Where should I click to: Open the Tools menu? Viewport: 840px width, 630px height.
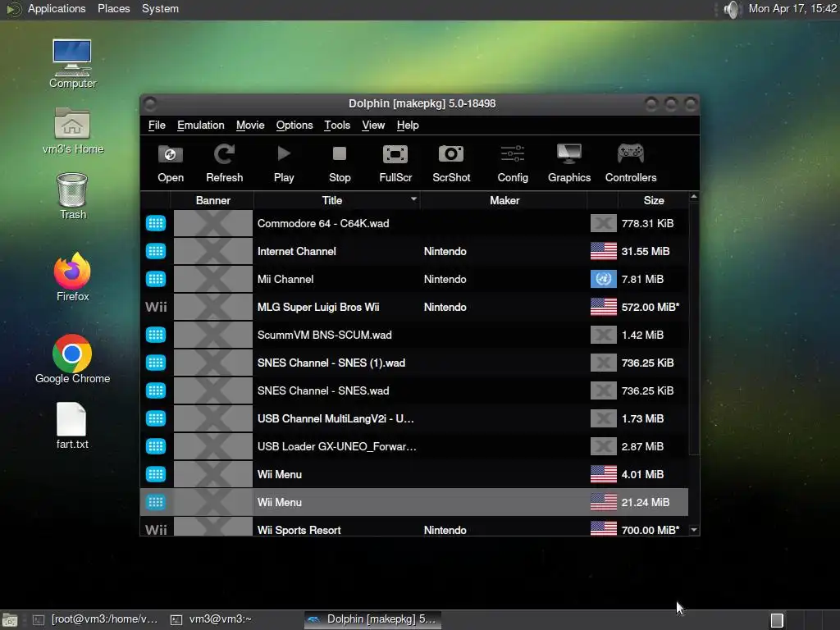click(337, 126)
